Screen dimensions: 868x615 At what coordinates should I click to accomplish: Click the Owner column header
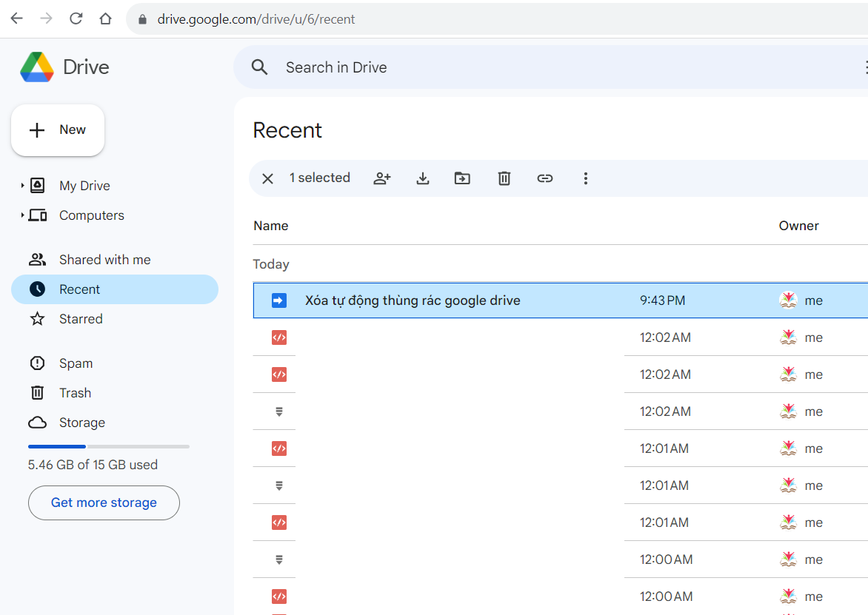pyautogui.click(x=799, y=226)
